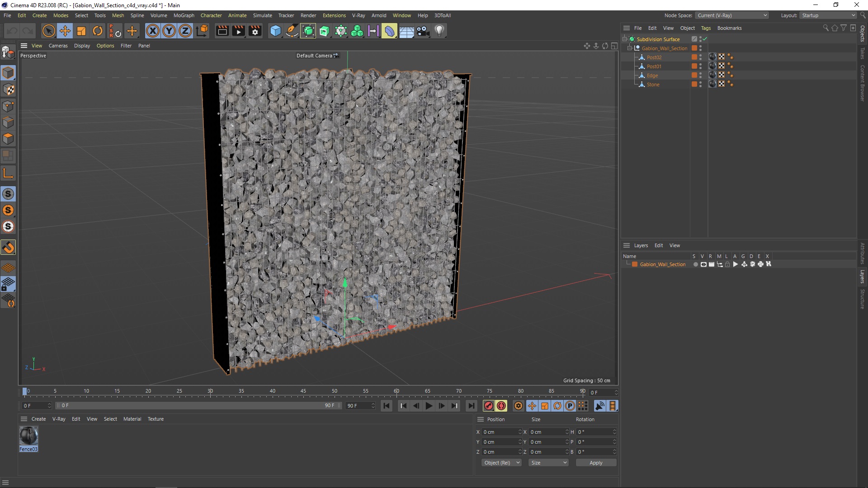
Task: Open Object Manager Tags menu
Action: coord(706,28)
